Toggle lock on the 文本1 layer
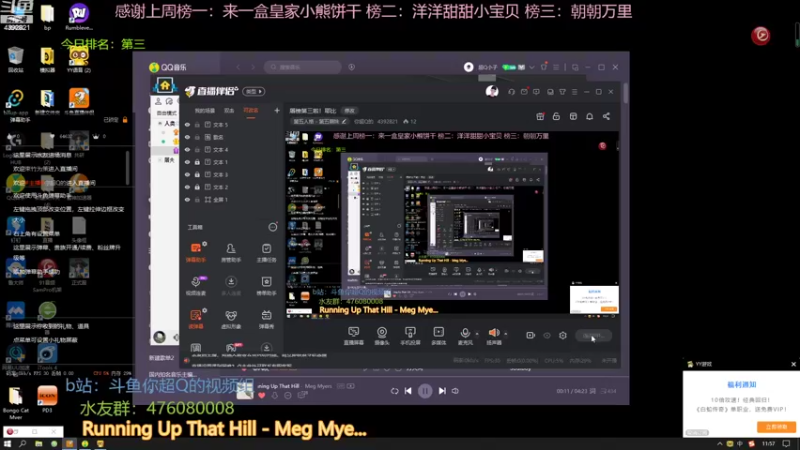 coord(197,162)
